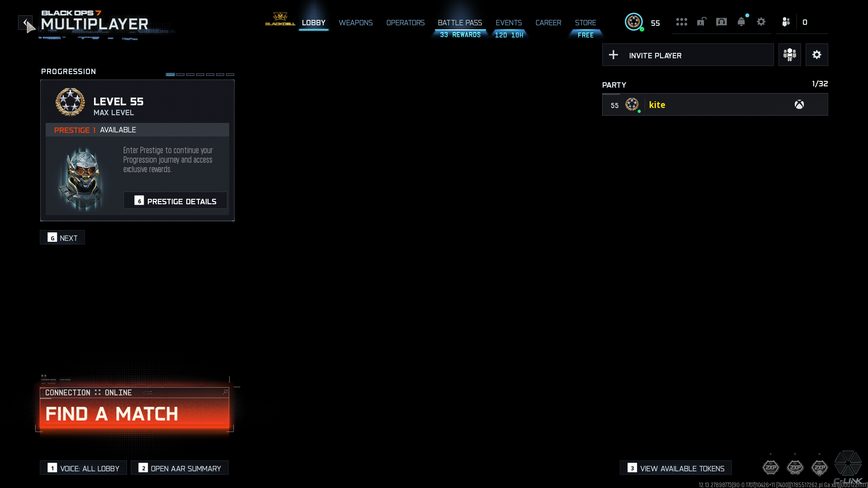Open the player rank emblem in the top bar
Screen dimensions: 868x488
[x=634, y=22]
